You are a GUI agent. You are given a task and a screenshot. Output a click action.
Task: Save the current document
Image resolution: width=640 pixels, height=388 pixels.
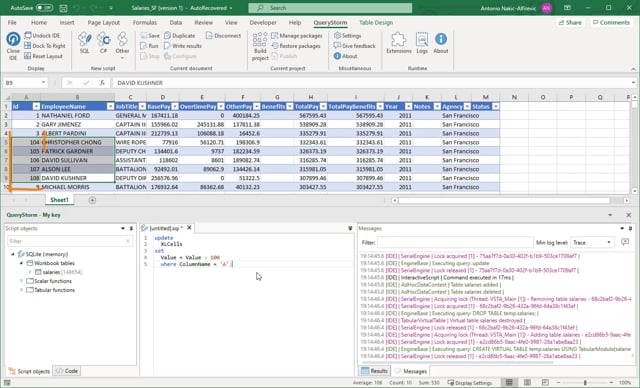tap(150, 35)
